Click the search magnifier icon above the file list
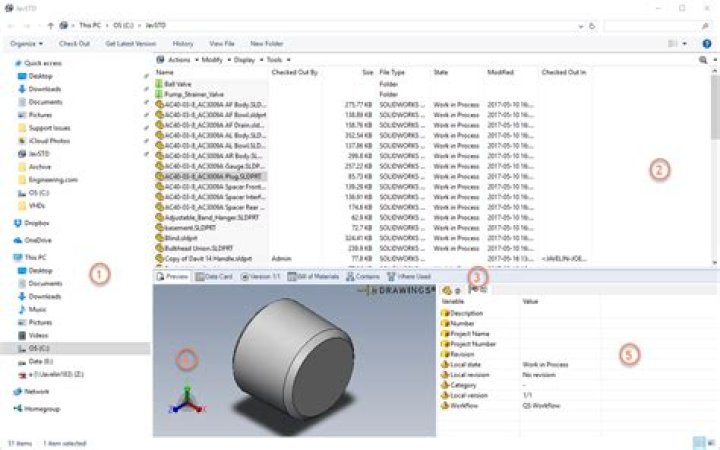The height and width of the screenshot is (450, 720). pos(702,60)
